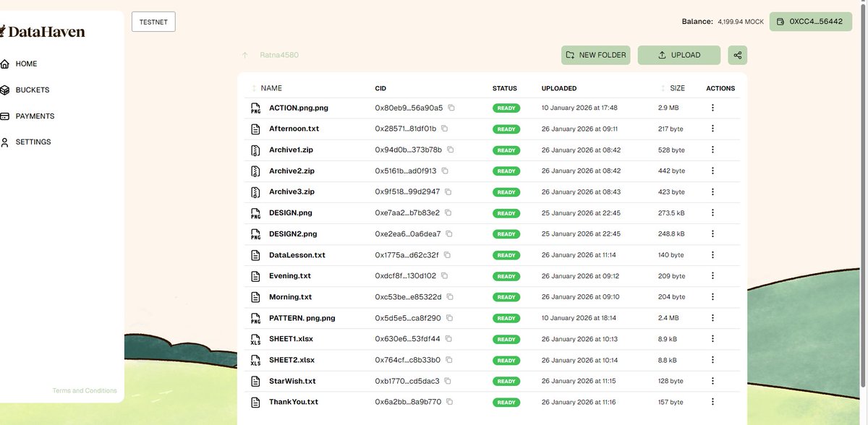
Task: Open actions menu for SHEET1.xlsx
Action: coord(712,339)
